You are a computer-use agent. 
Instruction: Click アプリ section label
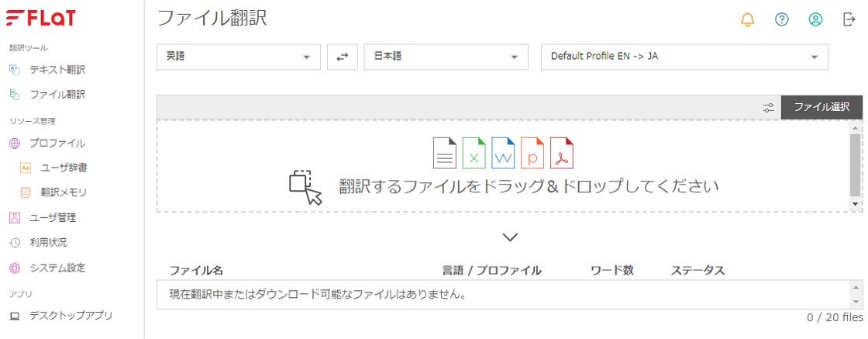point(21,293)
